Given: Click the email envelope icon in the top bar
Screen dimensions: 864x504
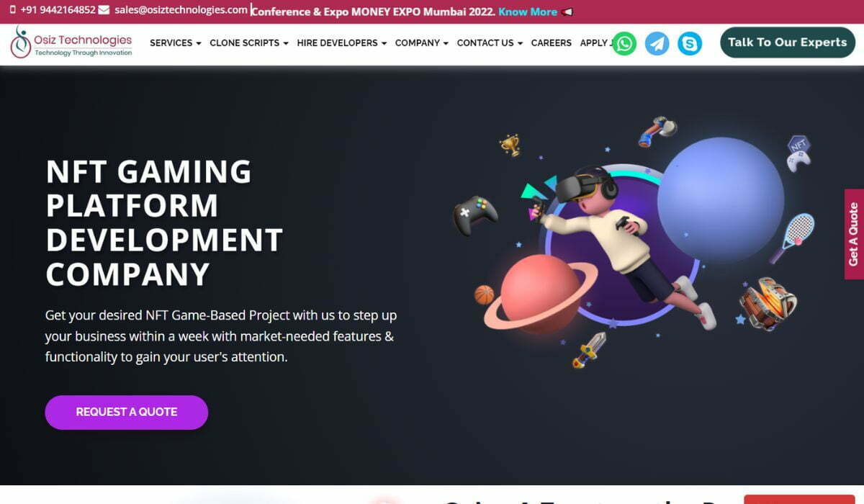Looking at the screenshot, I should coord(104,11).
